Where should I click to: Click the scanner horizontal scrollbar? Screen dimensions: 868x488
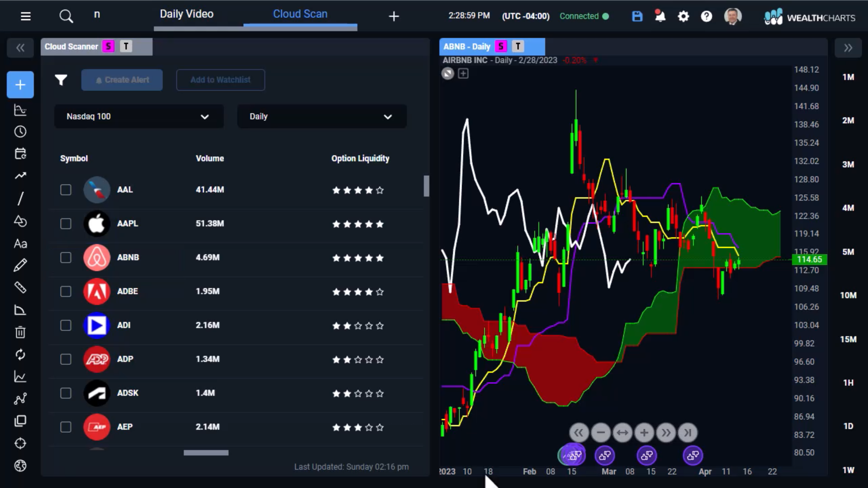(206, 453)
